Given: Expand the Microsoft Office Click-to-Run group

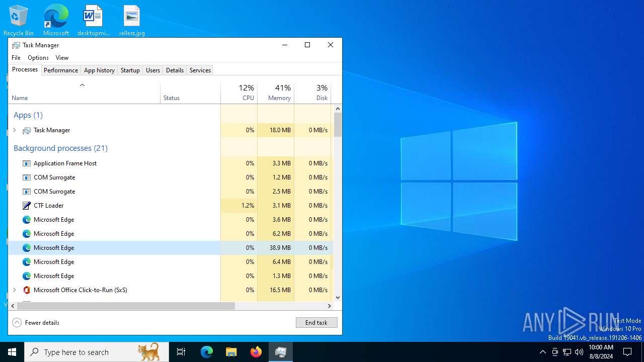Looking at the screenshot, I should pos(15,290).
